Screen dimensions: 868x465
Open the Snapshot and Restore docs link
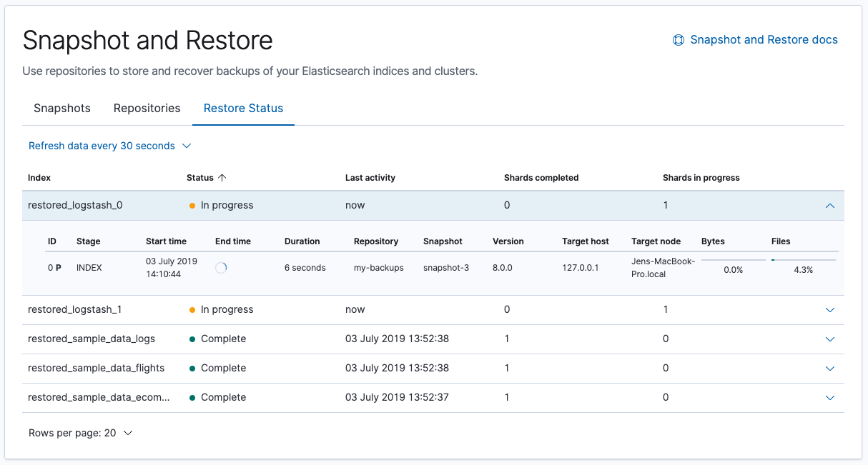pyautogui.click(x=763, y=40)
